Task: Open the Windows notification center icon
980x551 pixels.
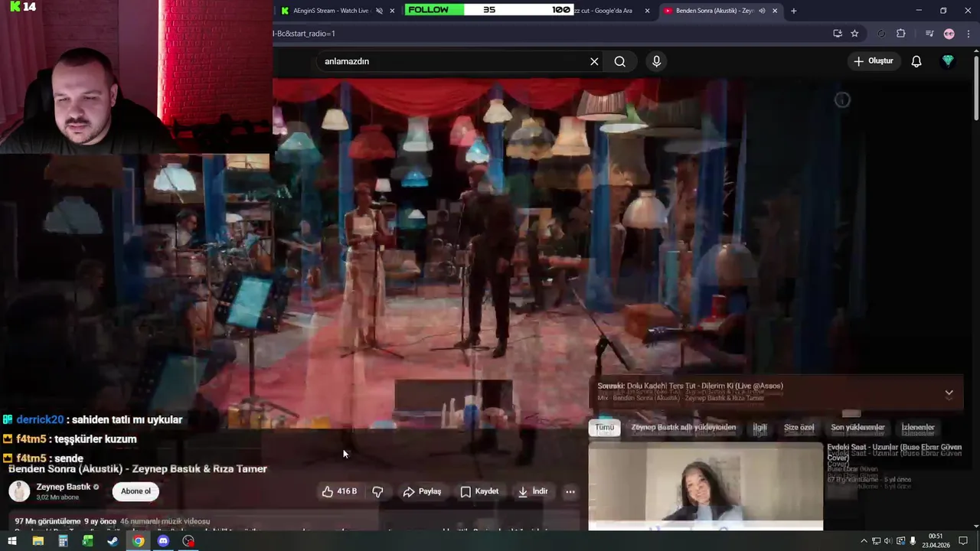Action: [x=963, y=541]
